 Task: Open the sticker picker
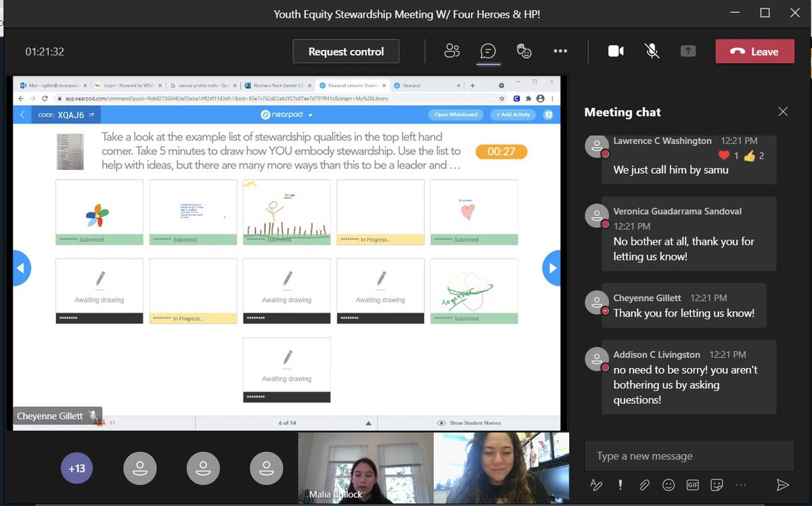(717, 484)
